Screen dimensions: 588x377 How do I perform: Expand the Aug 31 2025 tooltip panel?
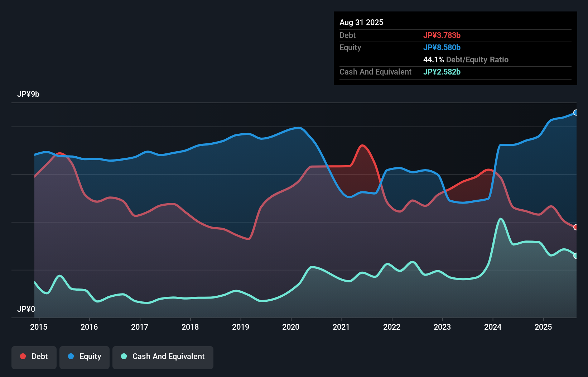(x=361, y=22)
